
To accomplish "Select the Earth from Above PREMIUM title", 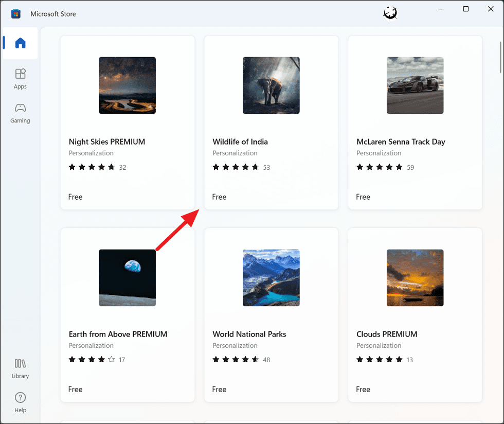I will coord(118,334).
